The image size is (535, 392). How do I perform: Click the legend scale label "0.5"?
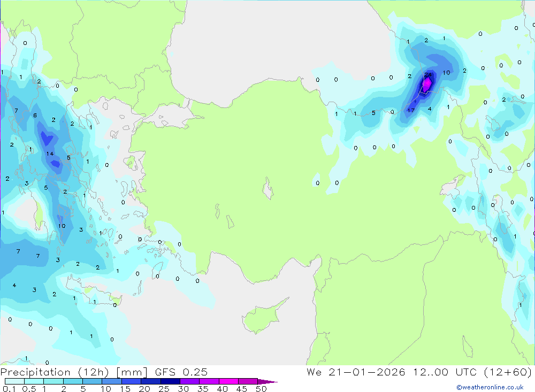pos(29,389)
